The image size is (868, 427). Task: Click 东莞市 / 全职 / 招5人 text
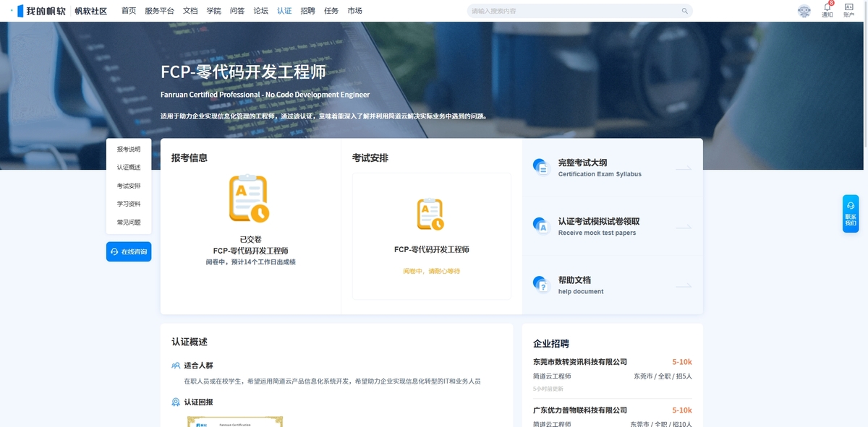coord(663,376)
